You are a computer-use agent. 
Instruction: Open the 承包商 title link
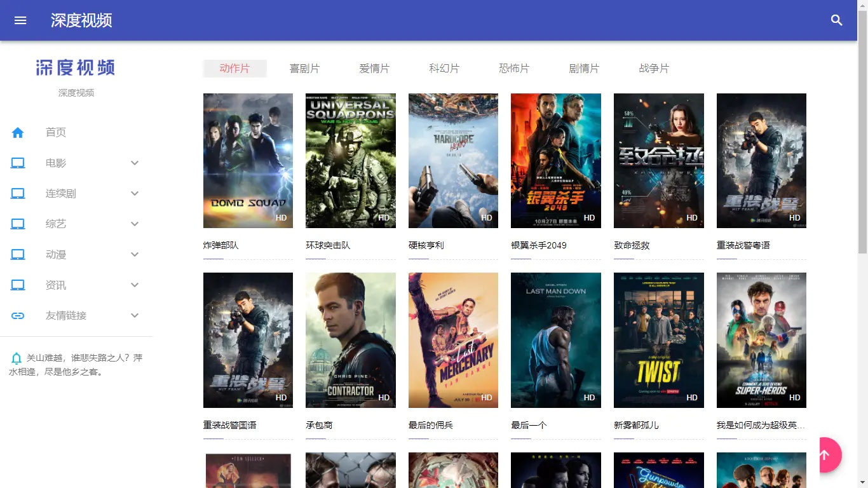[319, 425]
